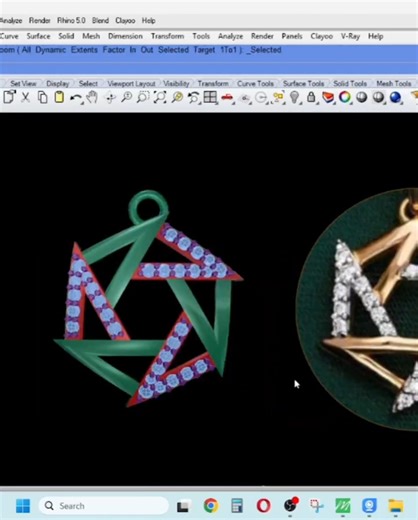Image resolution: width=418 pixels, height=520 pixels.
Task: Select the Rotate View tool
Action: click(110, 98)
